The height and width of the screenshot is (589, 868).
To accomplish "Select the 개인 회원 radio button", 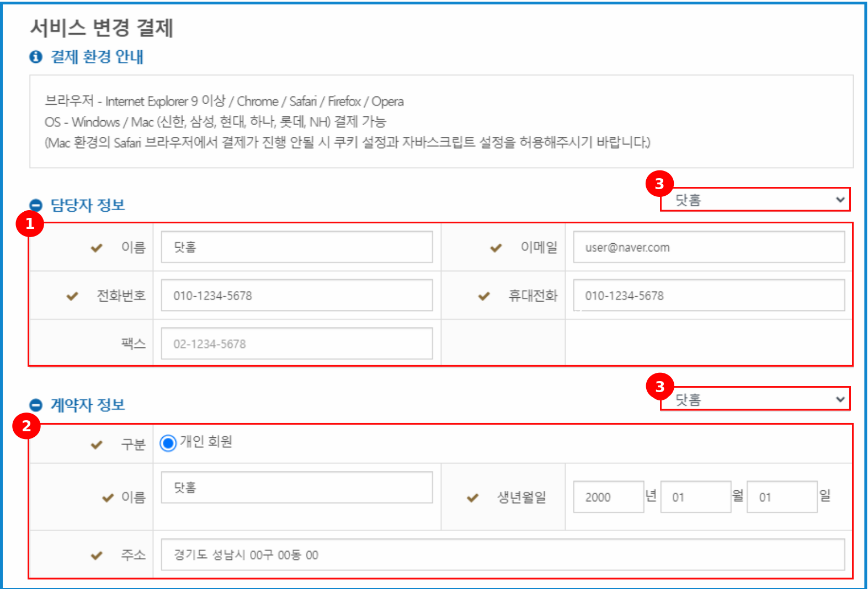I will coord(168,443).
